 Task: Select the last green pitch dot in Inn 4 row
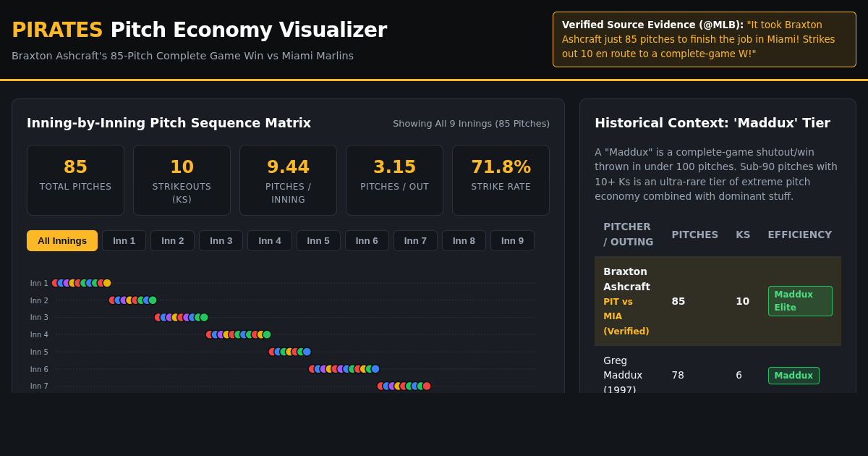tap(267, 334)
